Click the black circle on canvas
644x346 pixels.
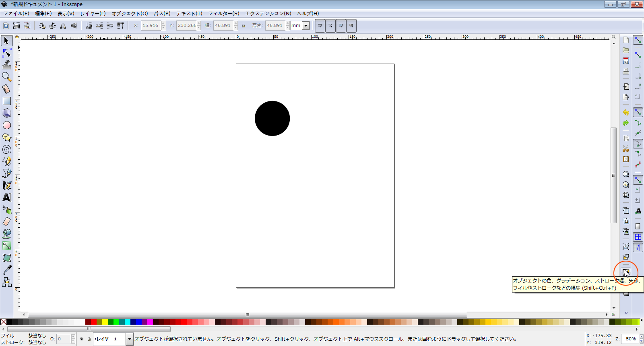point(272,118)
